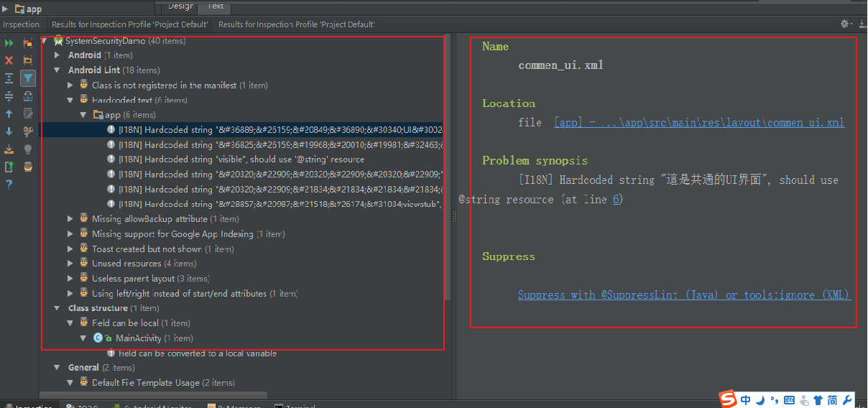The width and height of the screenshot is (868, 408).
Task: Click the Export results icon
Action: click(x=9, y=149)
